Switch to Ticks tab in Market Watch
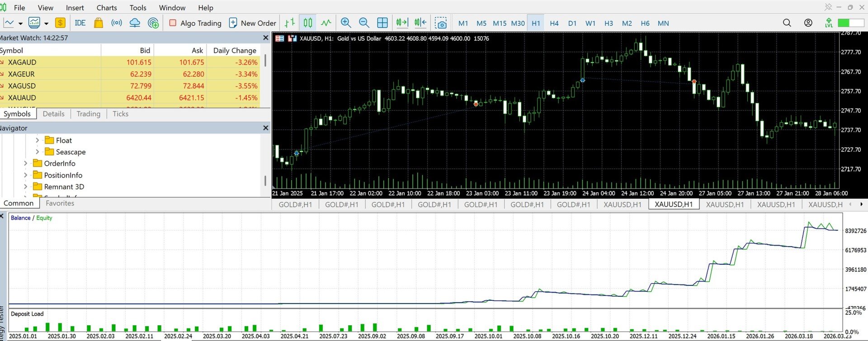 (120, 114)
